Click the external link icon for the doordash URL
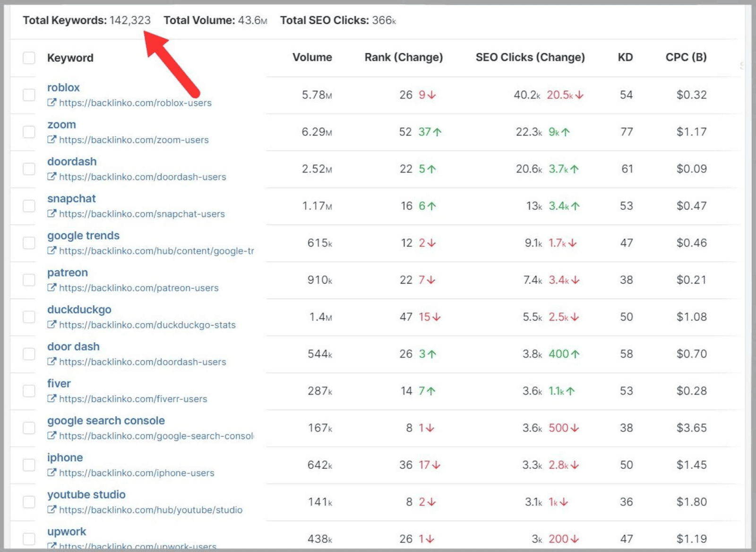Screen dimensions: 756x552 (x=52, y=177)
